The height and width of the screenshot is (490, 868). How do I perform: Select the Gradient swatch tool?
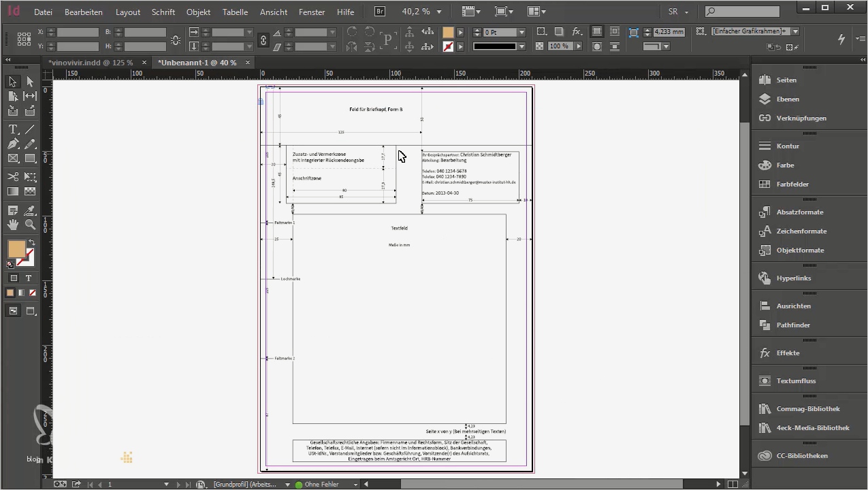point(12,192)
